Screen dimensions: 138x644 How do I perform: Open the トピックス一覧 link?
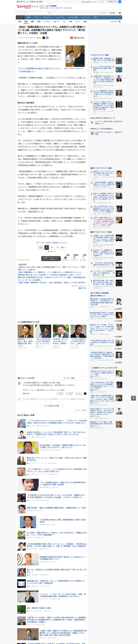tap(115, 21)
